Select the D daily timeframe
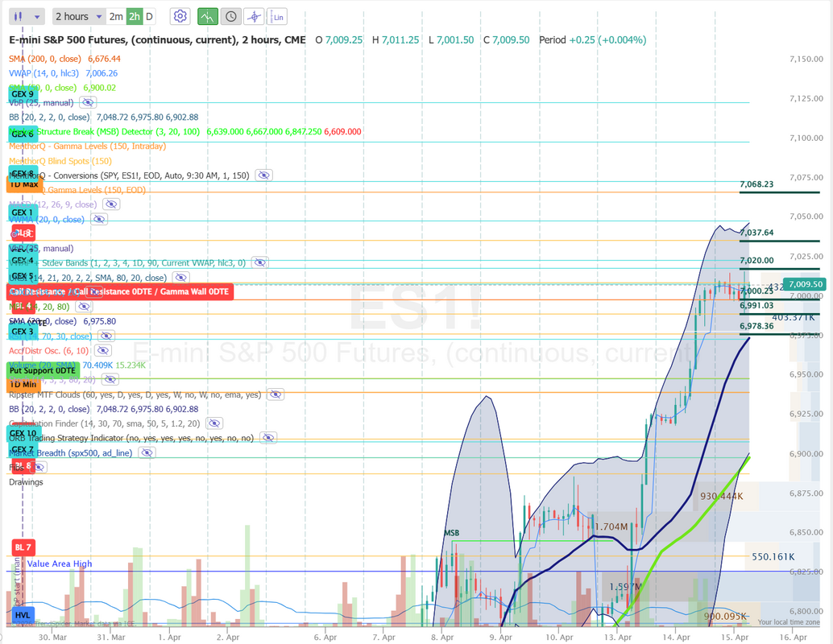833x644 pixels. coord(150,16)
